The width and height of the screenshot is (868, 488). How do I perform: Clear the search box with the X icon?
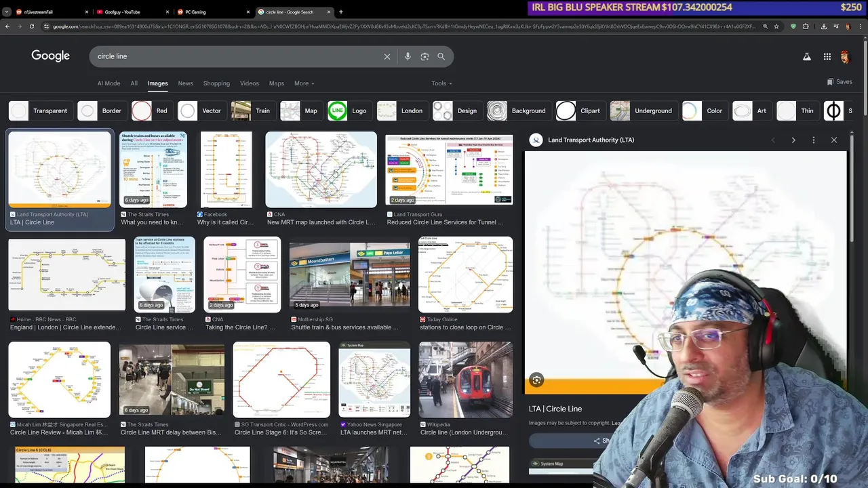click(x=387, y=56)
